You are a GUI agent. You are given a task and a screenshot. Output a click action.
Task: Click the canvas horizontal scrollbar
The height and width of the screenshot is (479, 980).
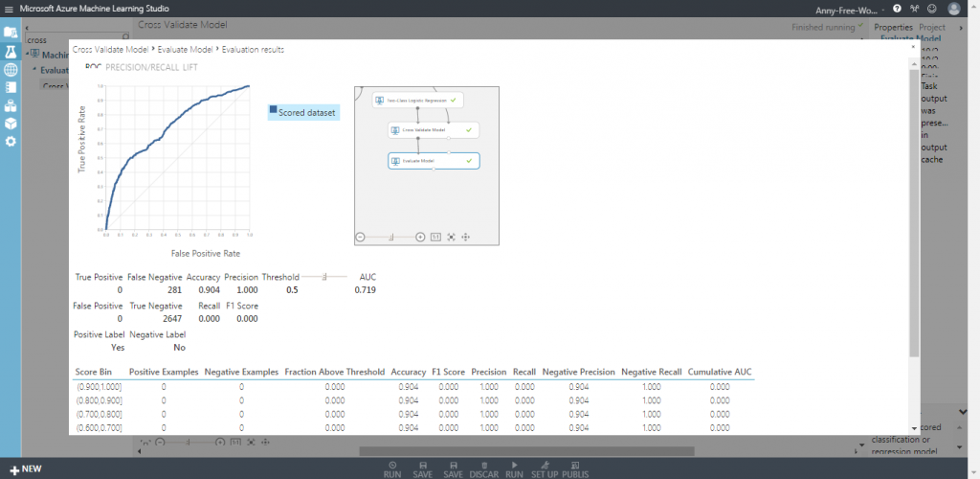click(526, 451)
